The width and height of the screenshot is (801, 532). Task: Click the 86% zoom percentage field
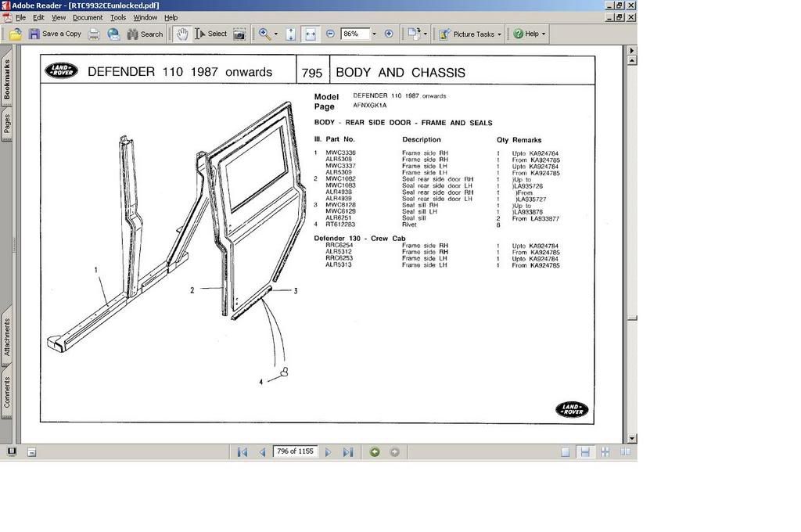[x=354, y=34]
